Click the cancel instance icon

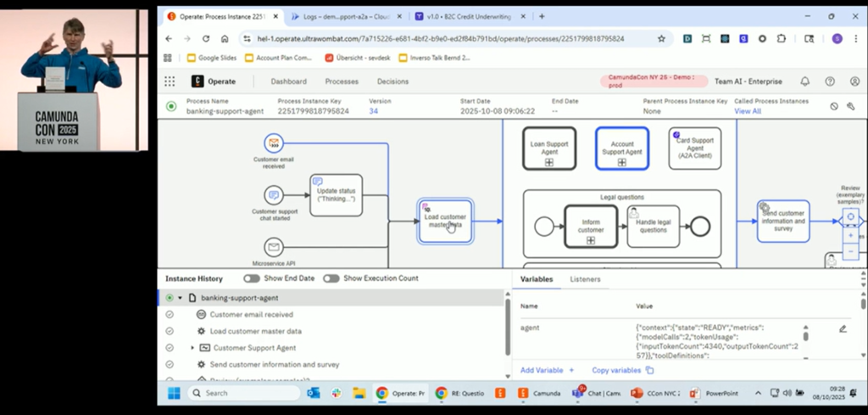point(834,106)
